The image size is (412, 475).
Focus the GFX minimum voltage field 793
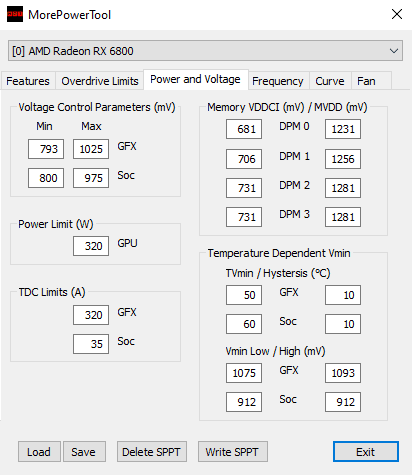point(46,149)
